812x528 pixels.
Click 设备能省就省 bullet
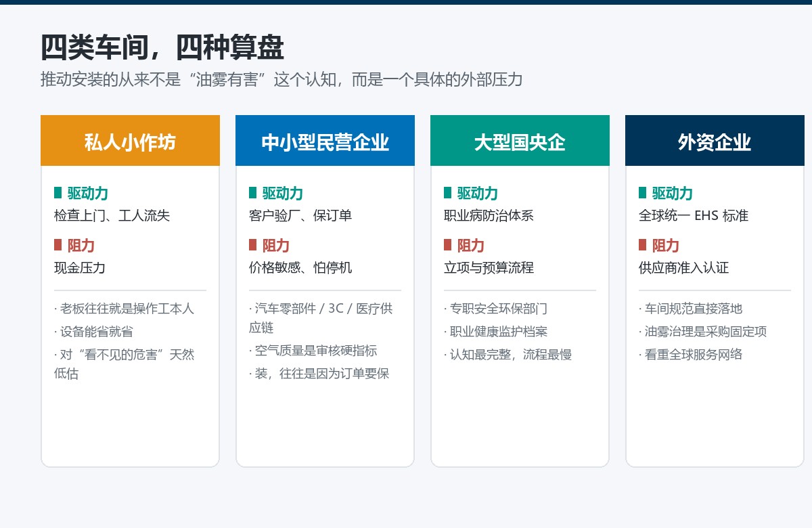(93, 332)
